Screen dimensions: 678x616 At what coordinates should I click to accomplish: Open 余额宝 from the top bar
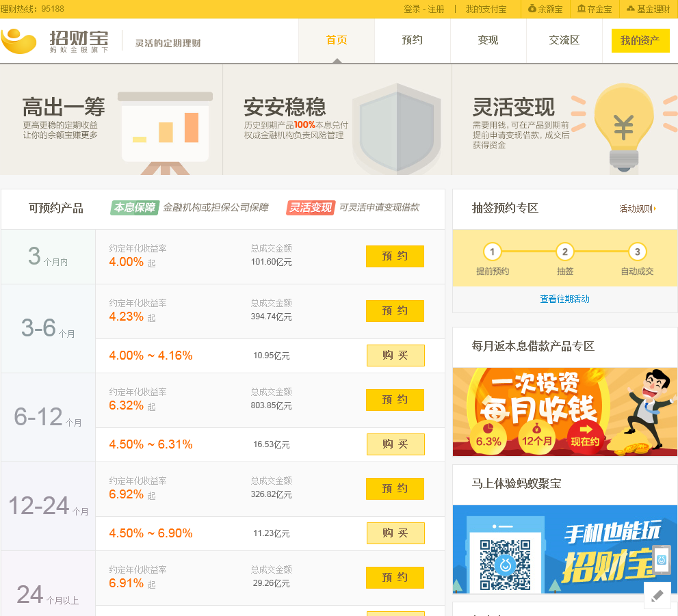545,9
